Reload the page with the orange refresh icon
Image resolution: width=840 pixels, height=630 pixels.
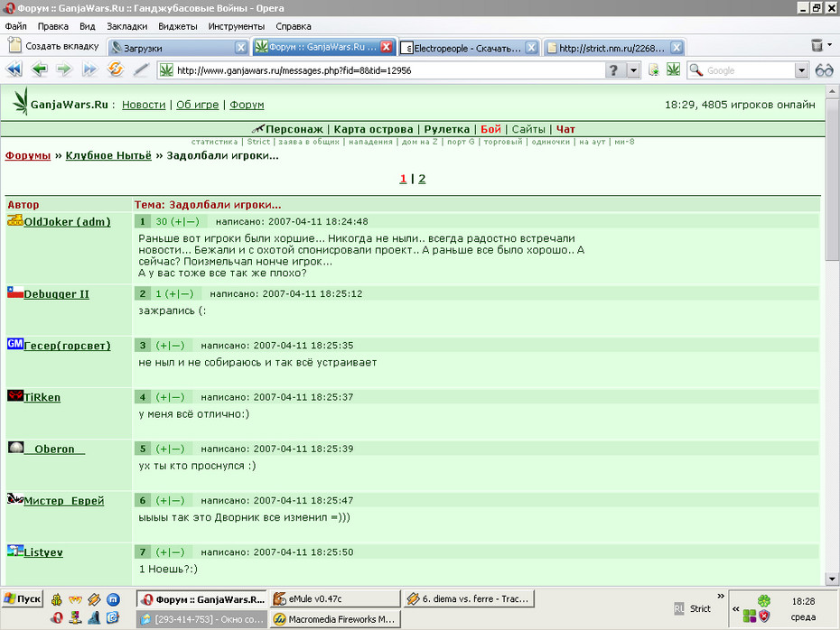click(x=116, y=69)
